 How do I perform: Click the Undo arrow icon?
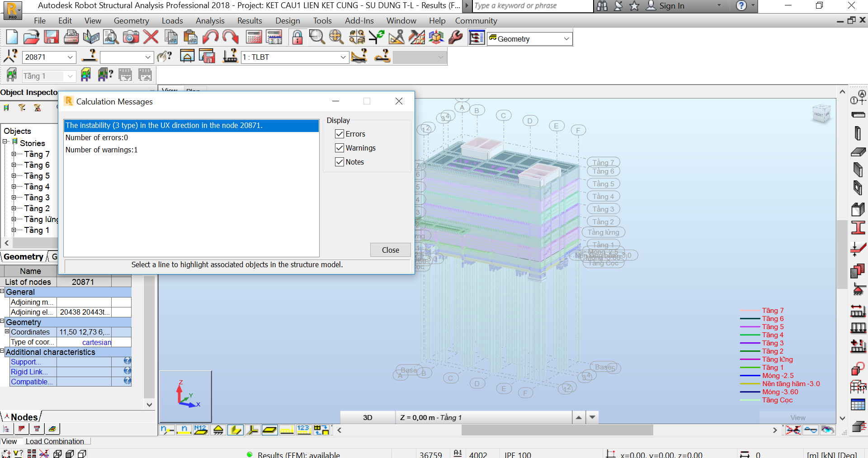[x=210, y=37]
